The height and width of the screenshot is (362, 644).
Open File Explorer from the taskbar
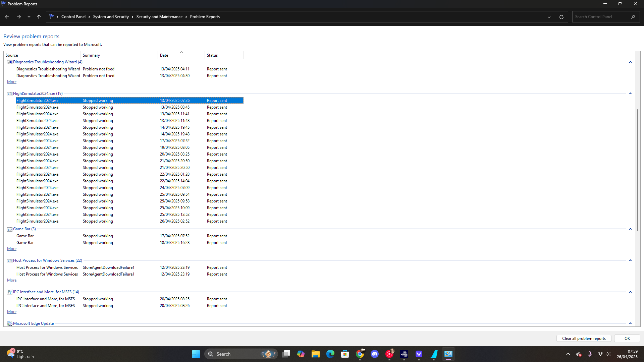coord(316,354)
